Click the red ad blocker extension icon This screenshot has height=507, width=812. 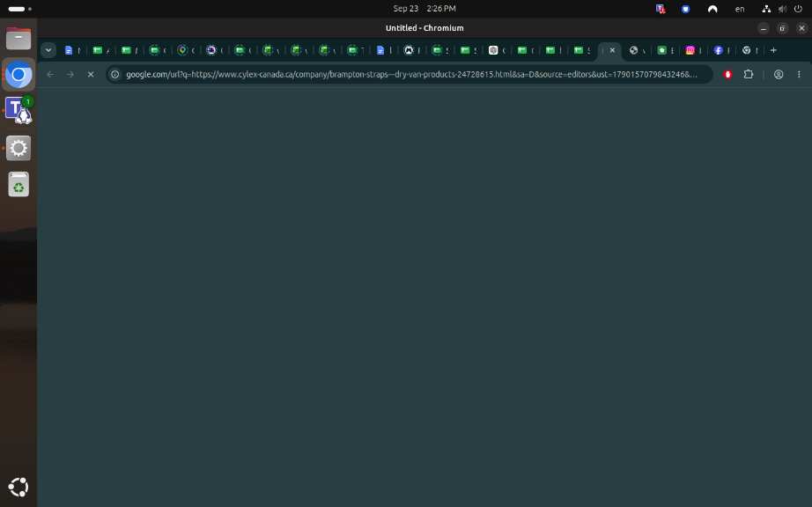tap(727, 75)
